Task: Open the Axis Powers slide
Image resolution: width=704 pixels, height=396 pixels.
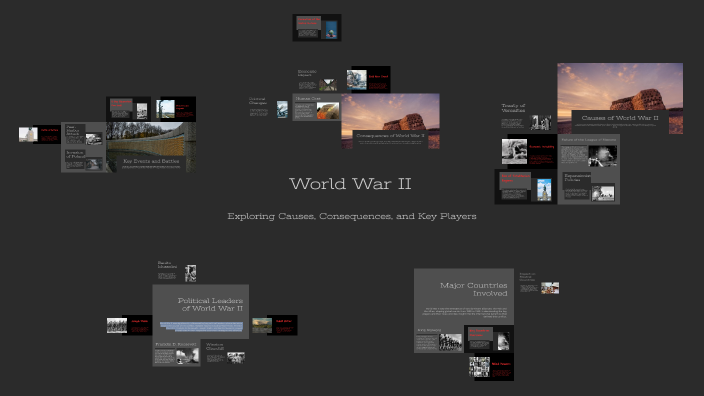Action: [438, 339]
